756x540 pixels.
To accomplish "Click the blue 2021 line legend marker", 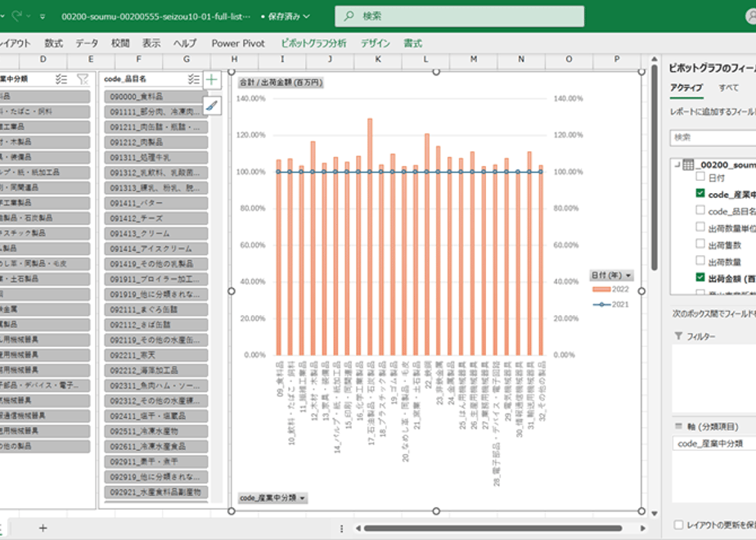I will click(601, 304).
